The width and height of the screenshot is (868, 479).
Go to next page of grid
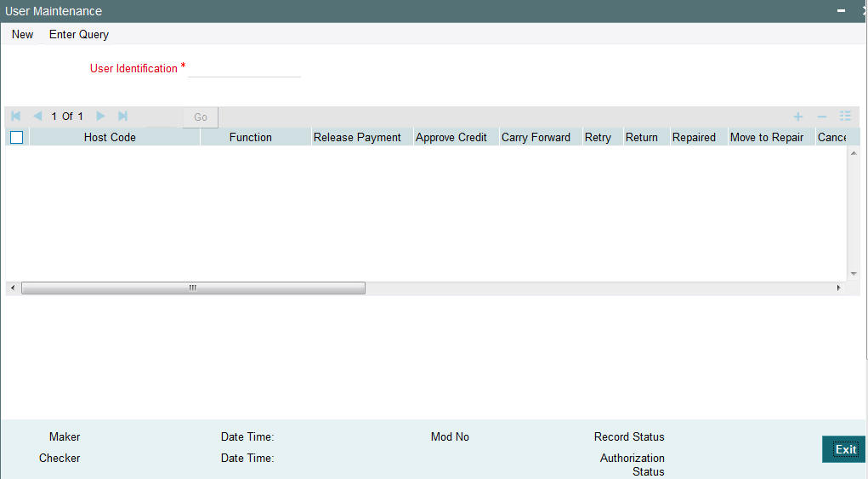[100, 117]
